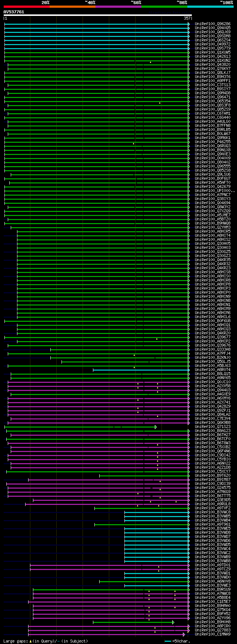This screenshot has height=644, width=237.
Task: Click the cyan alignment bar for UniRef100_Q6SZS4
Action: pyautogui.click(x=97, y=40)
